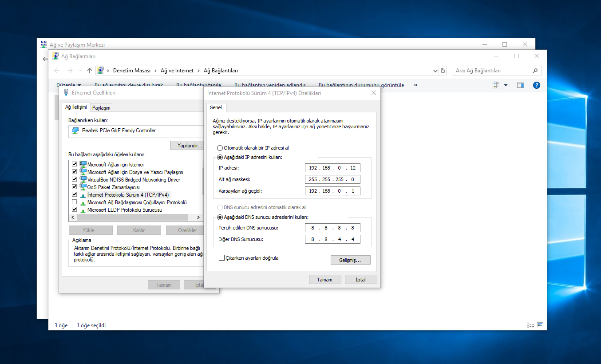This screenshot has height=364, width=601.
Task: Go up one level with the Up arrow
Action: 90,71
